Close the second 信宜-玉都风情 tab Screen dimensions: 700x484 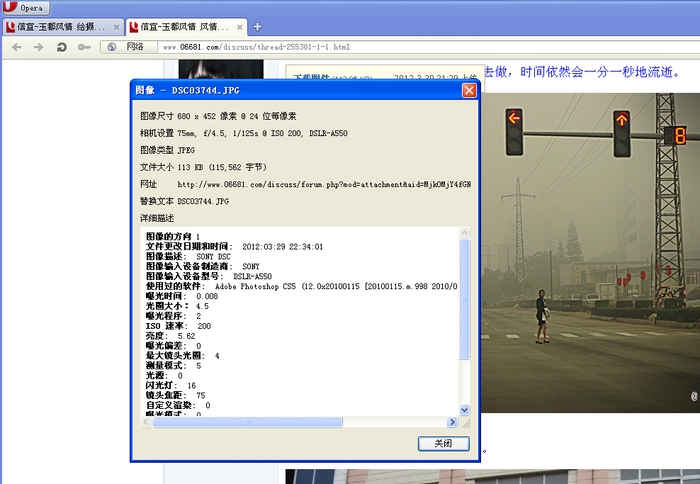click(240, 27)
